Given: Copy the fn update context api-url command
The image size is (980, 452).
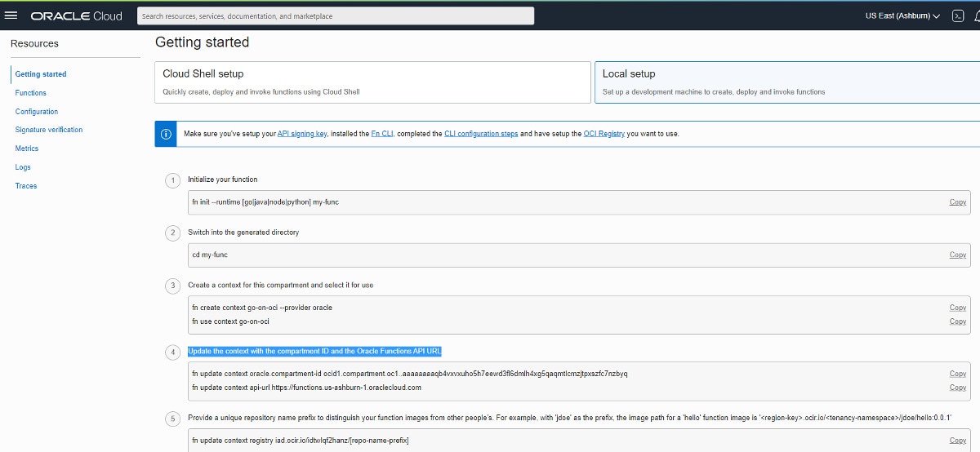Looking at the screenshot, I should pyautogui.click(x=957, y=388).
